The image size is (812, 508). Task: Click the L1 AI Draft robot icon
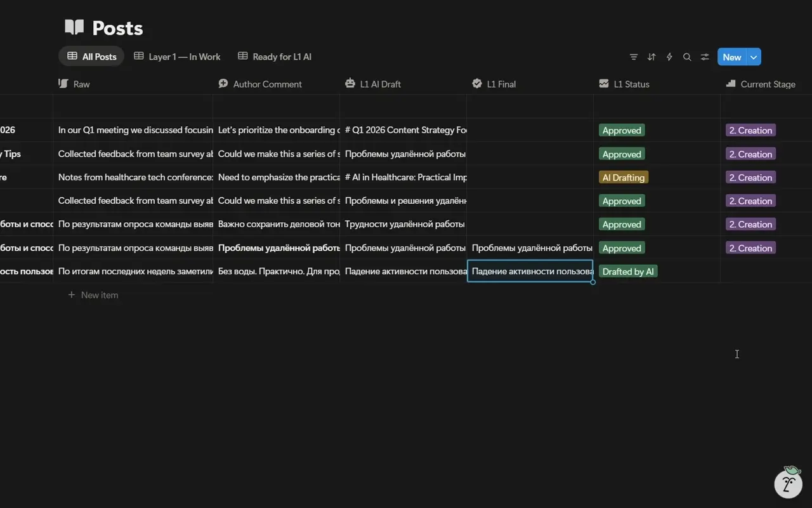coord(350,84)
